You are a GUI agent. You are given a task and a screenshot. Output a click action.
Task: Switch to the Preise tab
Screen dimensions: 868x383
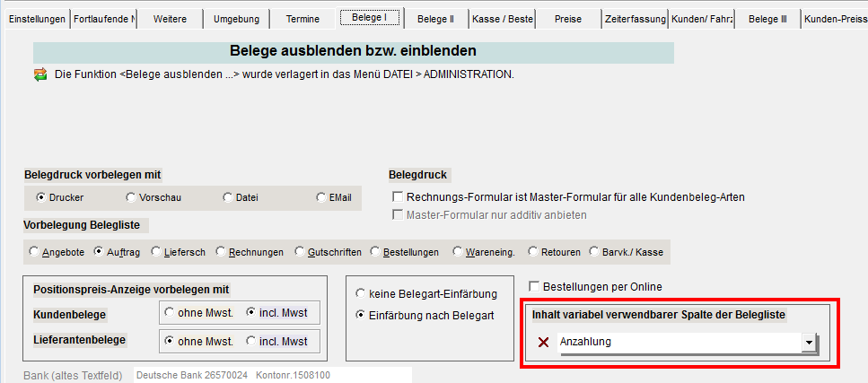click(568, 19)
